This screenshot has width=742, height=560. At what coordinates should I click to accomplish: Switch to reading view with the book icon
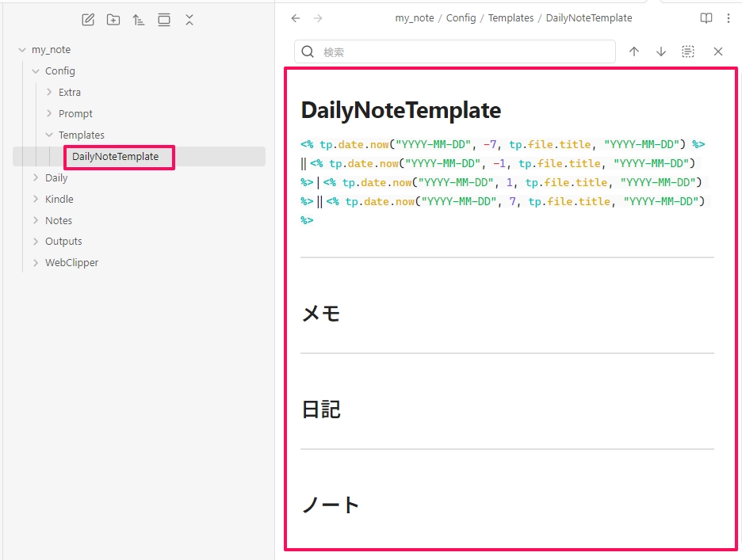pyautogui.click(x=706, y=18)
